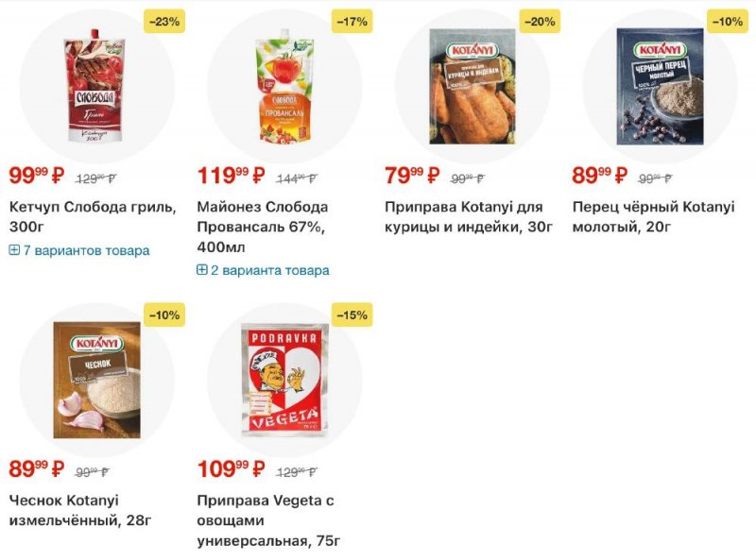Expand 7 вариантов товара for ketchup
This screenshot has width=756, height=560.
click(x=86, y=250)
